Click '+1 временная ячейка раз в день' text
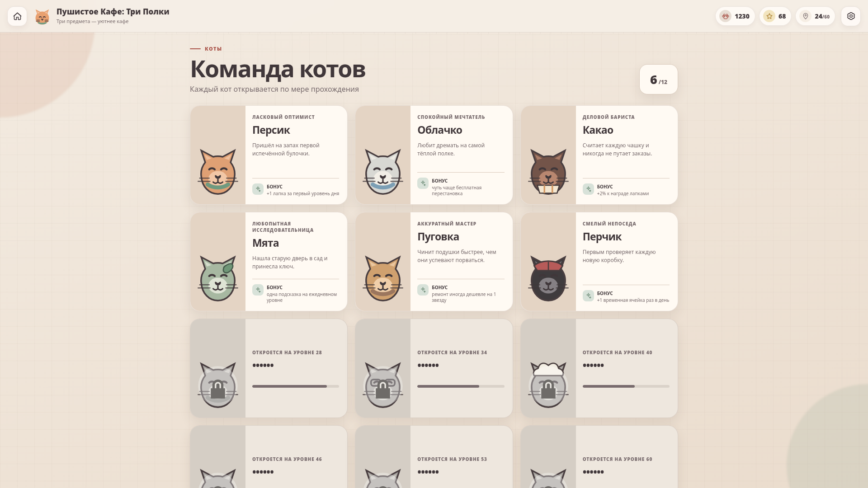The width and height of the screenshot is (868, 488). point(633,300)
